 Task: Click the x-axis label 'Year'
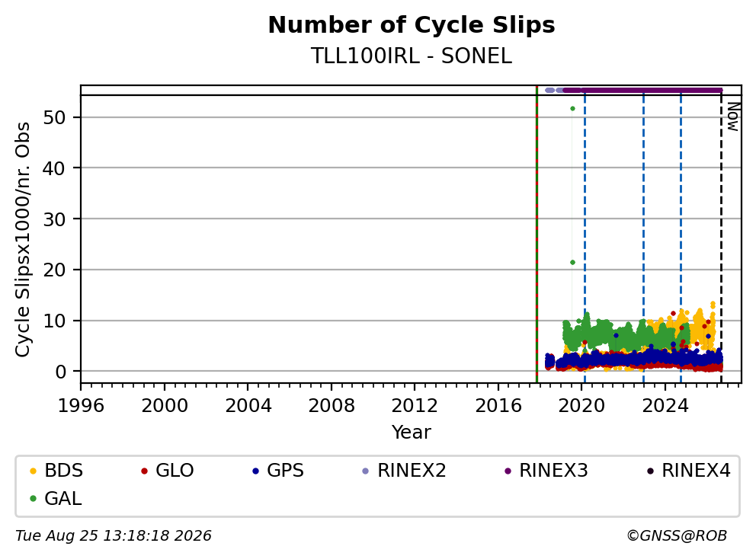tap(412, 433)
